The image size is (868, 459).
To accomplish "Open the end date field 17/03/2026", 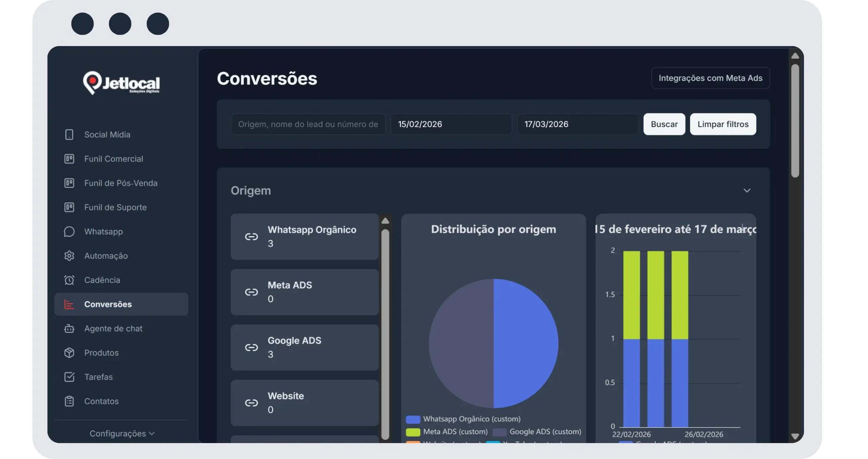I will (x=577, y=124).
